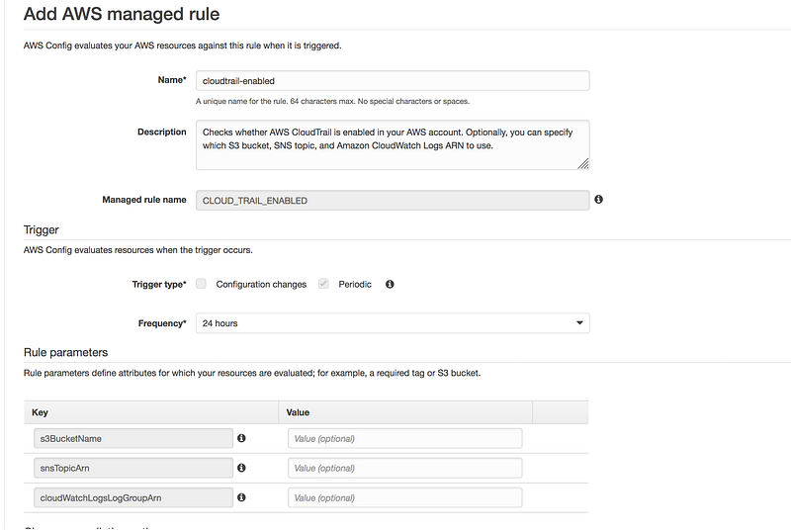Toggle the Periodic trigger checkbox

point(323,285)
